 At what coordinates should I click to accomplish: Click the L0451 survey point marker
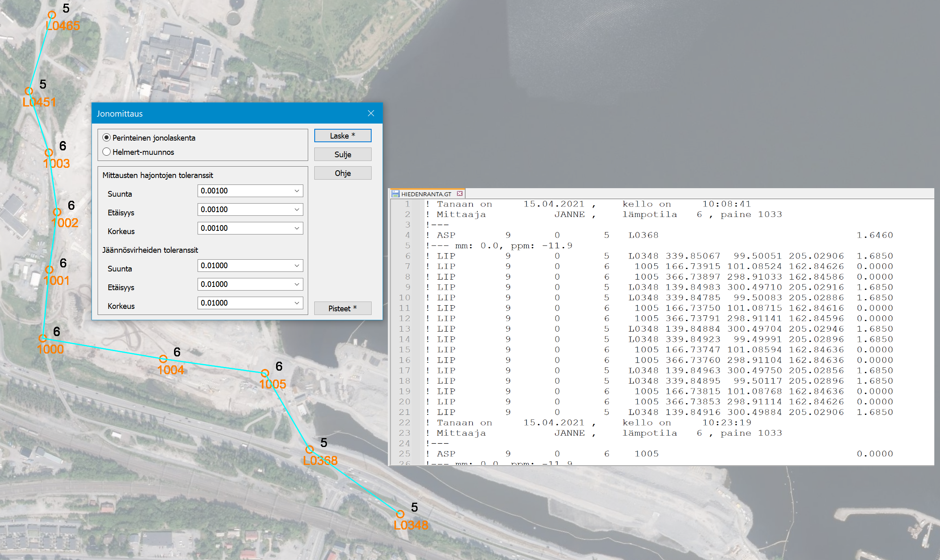(29, 91)
